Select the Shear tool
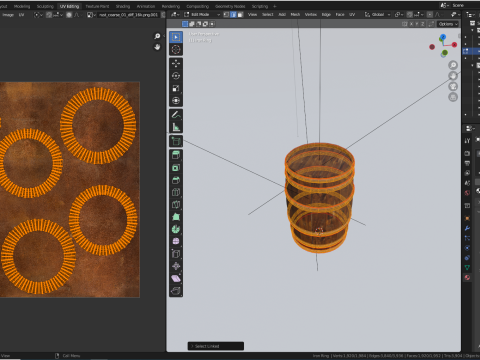Viewport: 480px width, 360px height. (176, 278)
